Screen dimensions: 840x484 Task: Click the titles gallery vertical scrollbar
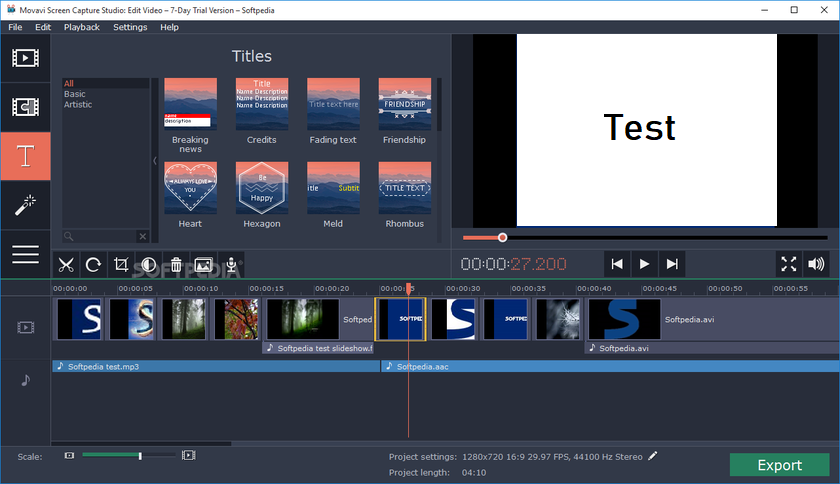(439, 105)
